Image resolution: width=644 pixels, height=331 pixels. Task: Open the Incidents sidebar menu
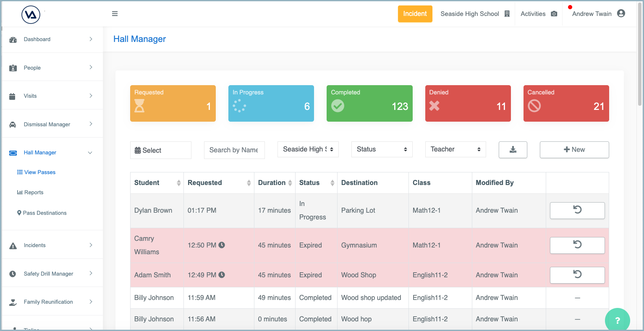point(52,245)
